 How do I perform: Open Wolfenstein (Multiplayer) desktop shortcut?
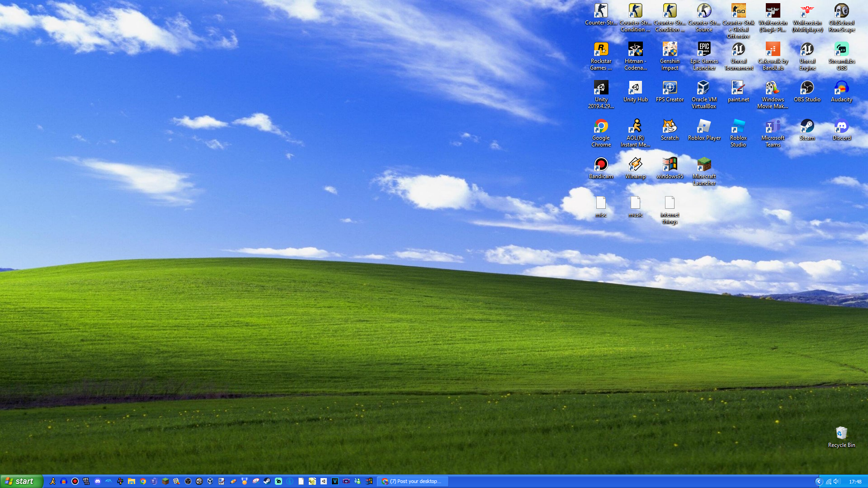point(807,18)
